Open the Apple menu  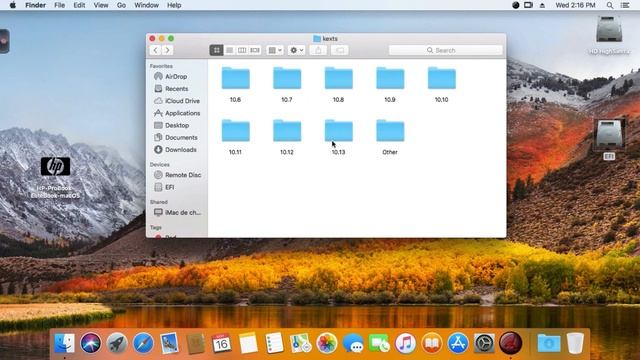(x=13, y=5)
